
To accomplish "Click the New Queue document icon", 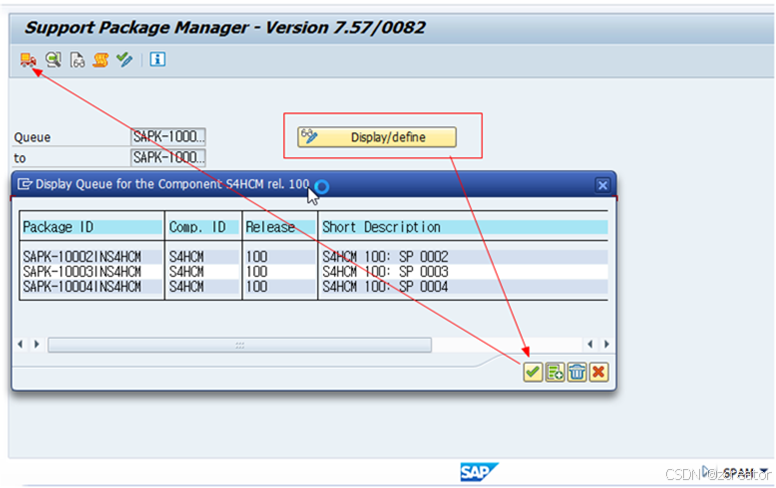I will (x=555, y=372).
